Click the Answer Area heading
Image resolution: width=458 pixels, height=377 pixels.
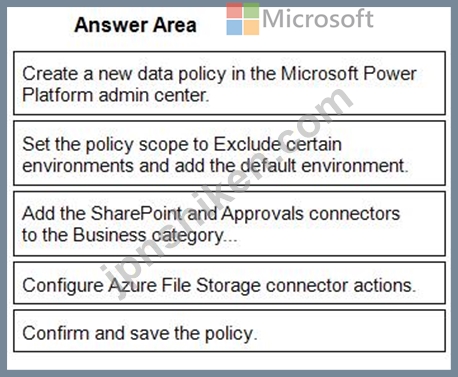(135, 25)
